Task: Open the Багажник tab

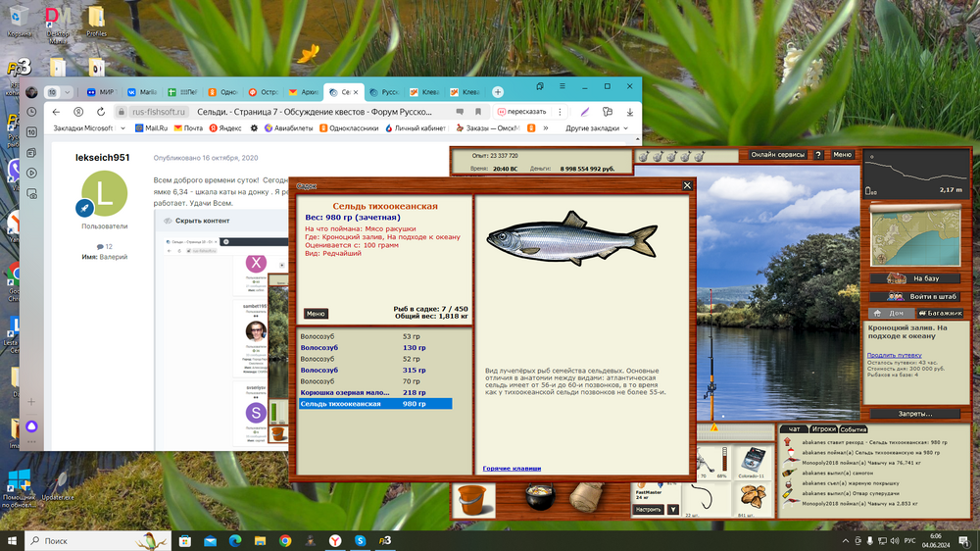Action: pyautogui.click(x=939, y=313)
